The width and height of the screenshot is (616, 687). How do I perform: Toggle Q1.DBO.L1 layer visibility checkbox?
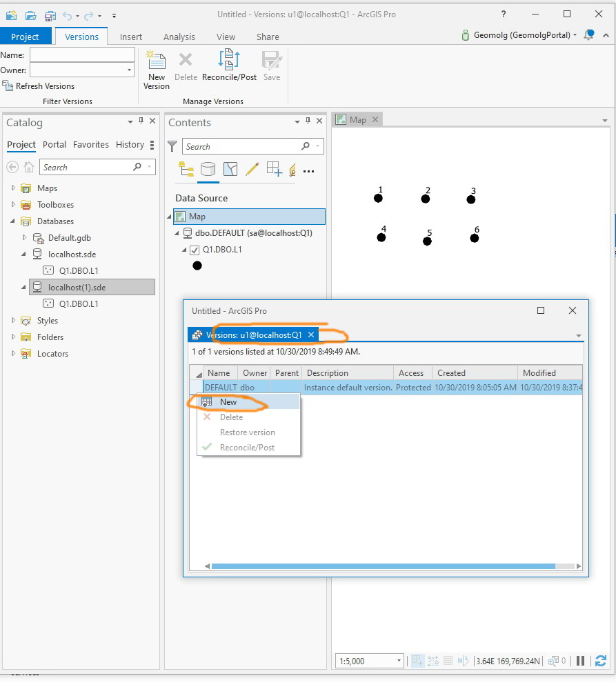coord(195,250)
